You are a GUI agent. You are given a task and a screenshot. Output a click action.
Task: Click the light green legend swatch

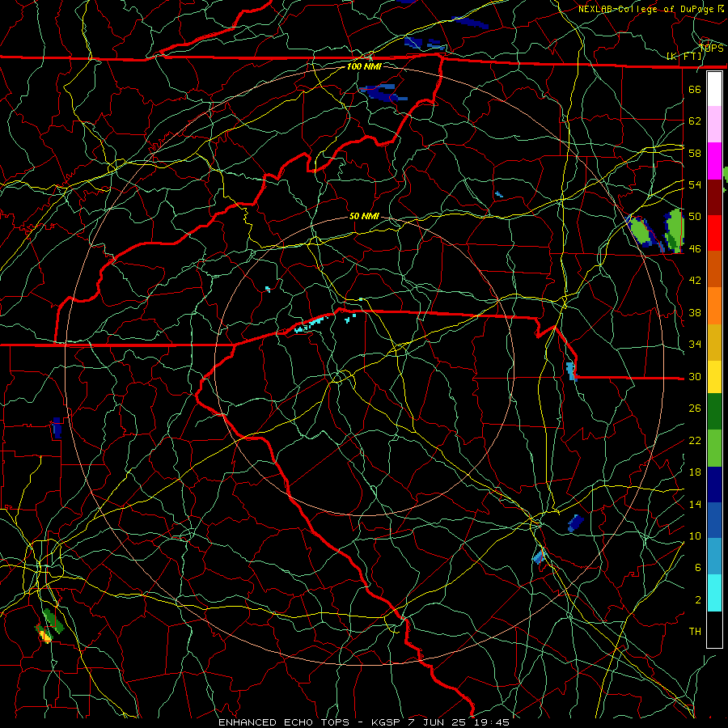pyautogui.click(x=714, y=448)
